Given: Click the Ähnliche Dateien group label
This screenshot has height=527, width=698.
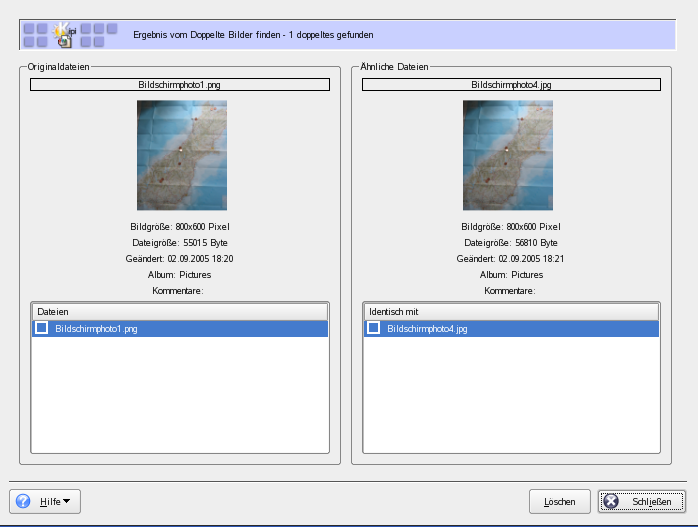Looking at the screenshot, I should [x=396, y=66].
